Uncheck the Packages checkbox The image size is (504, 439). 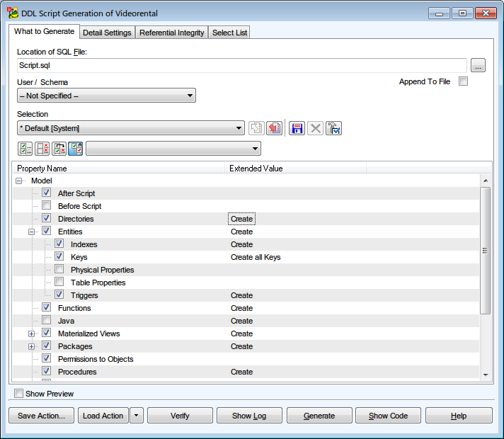(x=46, y=346)
